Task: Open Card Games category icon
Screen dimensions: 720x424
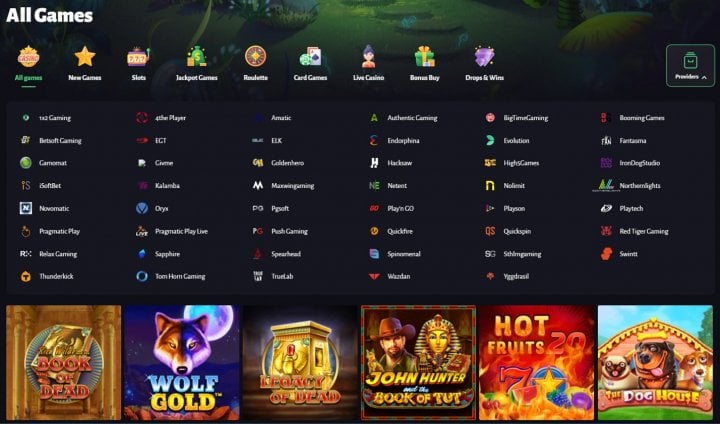Action: point(310,57)
